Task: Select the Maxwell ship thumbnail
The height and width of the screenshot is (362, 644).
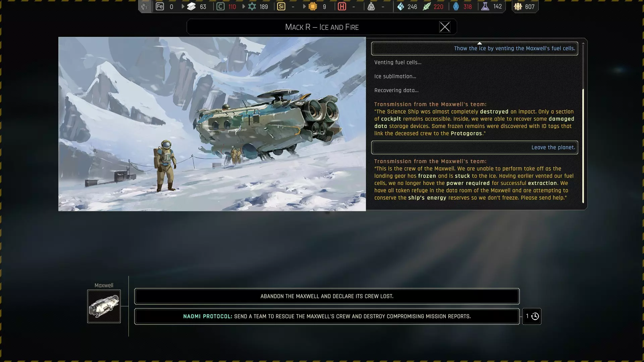Action: click(x=104, y=306)
